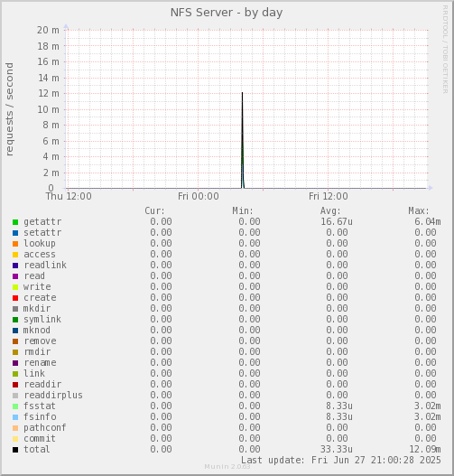454x476 pixels.
Task: Click the Avg: column header
Action: [330, 211]
